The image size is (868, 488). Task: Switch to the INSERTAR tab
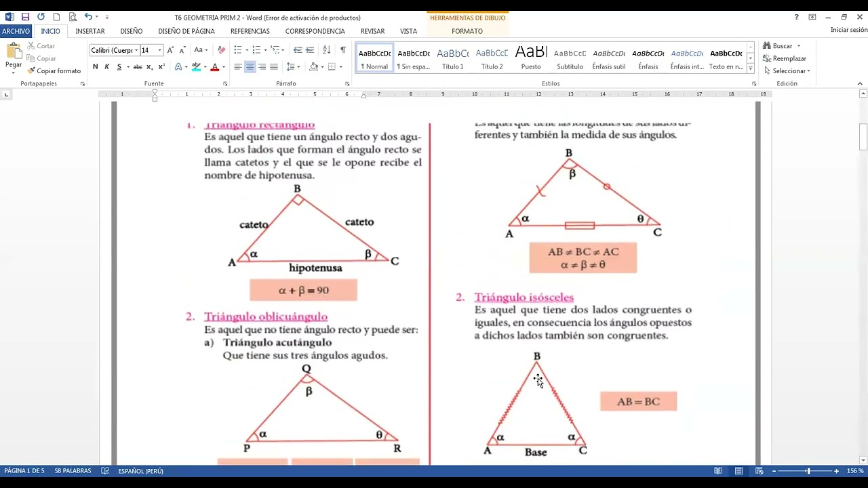click(90, 31)
